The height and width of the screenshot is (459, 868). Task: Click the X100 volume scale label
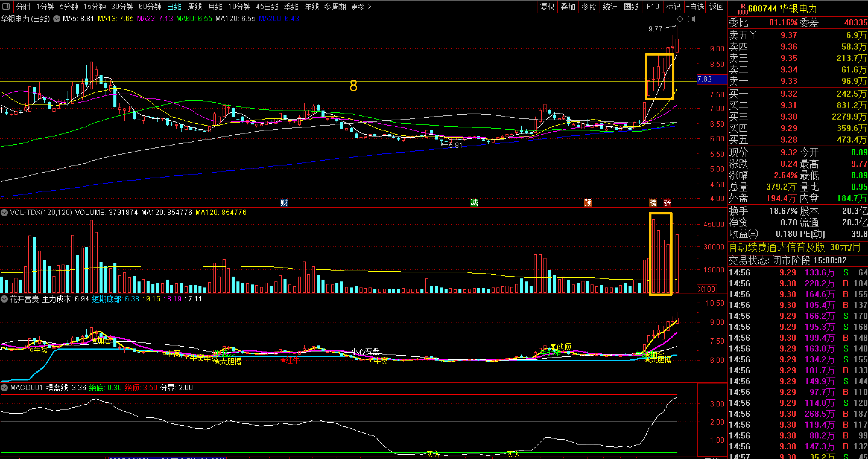tap(707, 289)
